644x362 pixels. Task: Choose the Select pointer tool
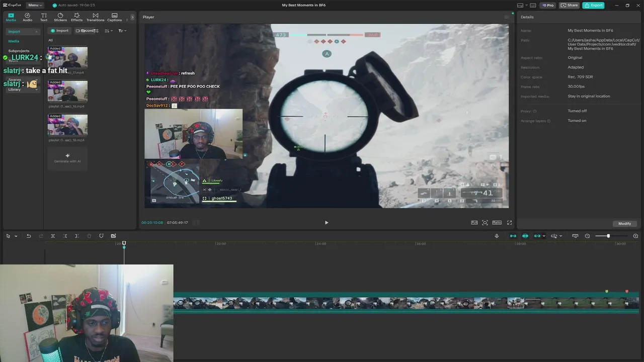tap(8, 236)
